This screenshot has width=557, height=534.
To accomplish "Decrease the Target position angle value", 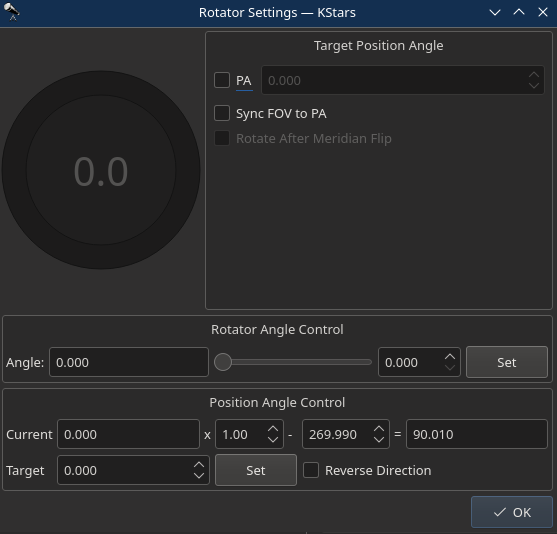I will coord(199,475).
